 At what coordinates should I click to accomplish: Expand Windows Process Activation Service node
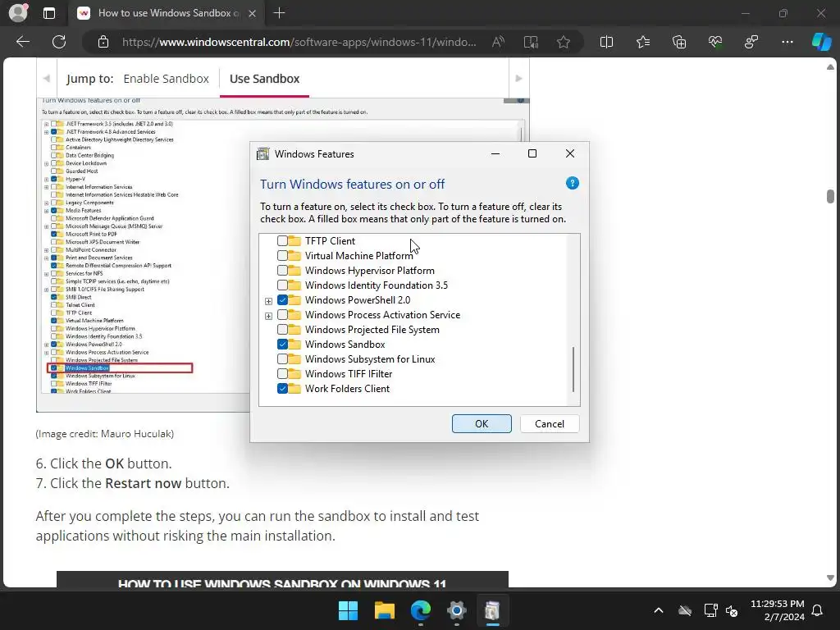tap(268, 316)
